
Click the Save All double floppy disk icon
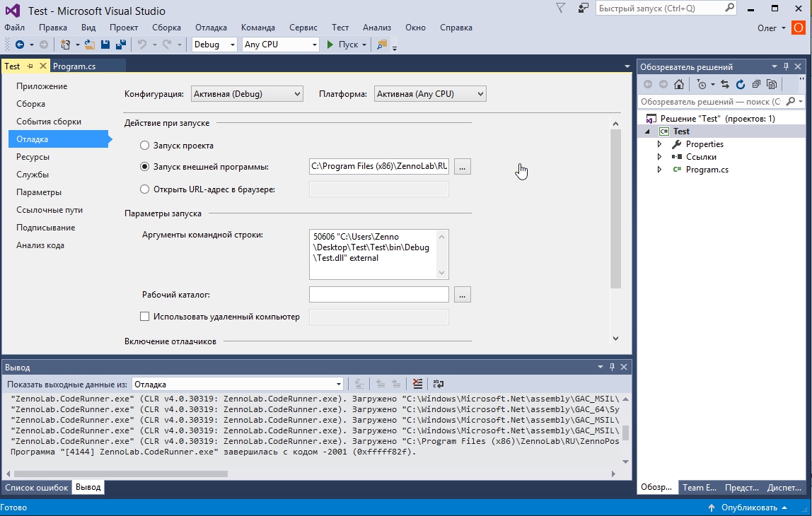(121, 45)
